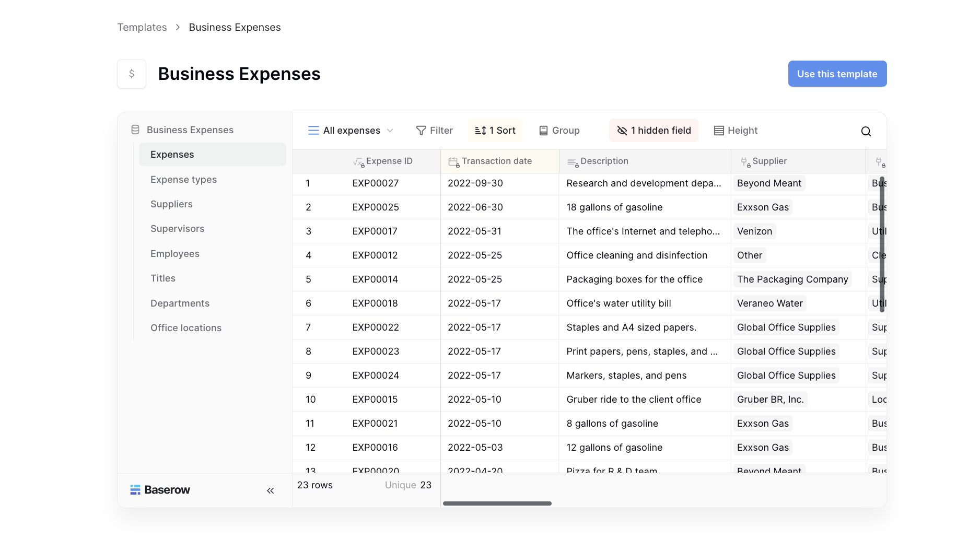Select Gruber ride to the client office
The image size is (980, 539).
click(645, 400)
